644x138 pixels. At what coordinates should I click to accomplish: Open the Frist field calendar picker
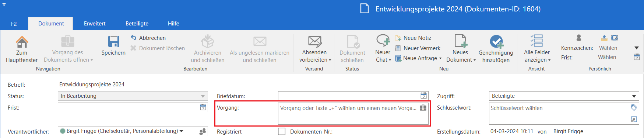pyautogui.click(x=203, y=107)
